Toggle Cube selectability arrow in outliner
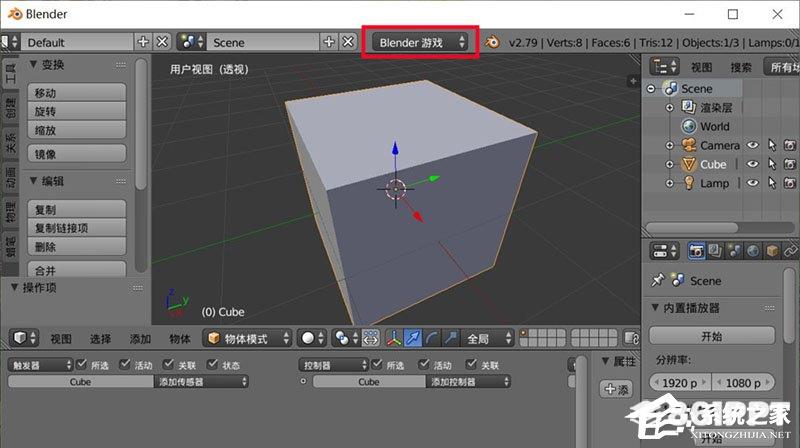 771,164
